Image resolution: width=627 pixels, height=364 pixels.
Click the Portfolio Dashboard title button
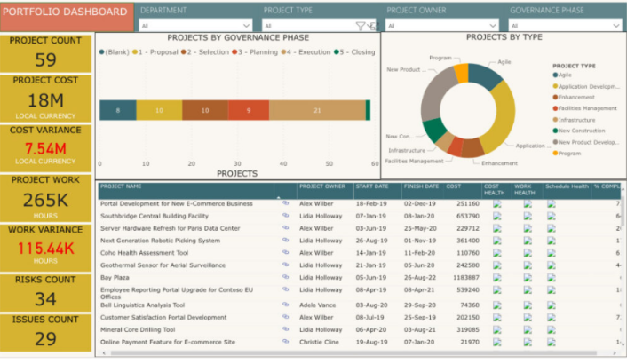click(x=67, y=12)
